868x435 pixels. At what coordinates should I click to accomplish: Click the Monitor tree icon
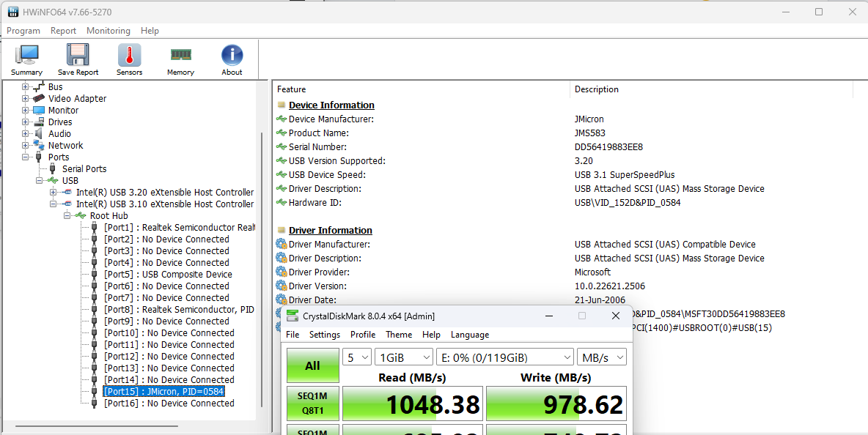39,110
